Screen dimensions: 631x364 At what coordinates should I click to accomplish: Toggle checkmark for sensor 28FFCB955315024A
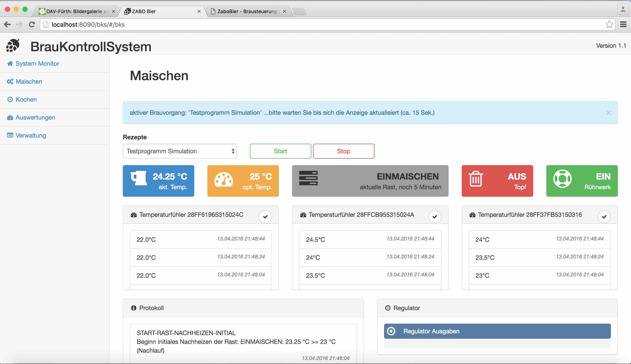coord(435,217)
